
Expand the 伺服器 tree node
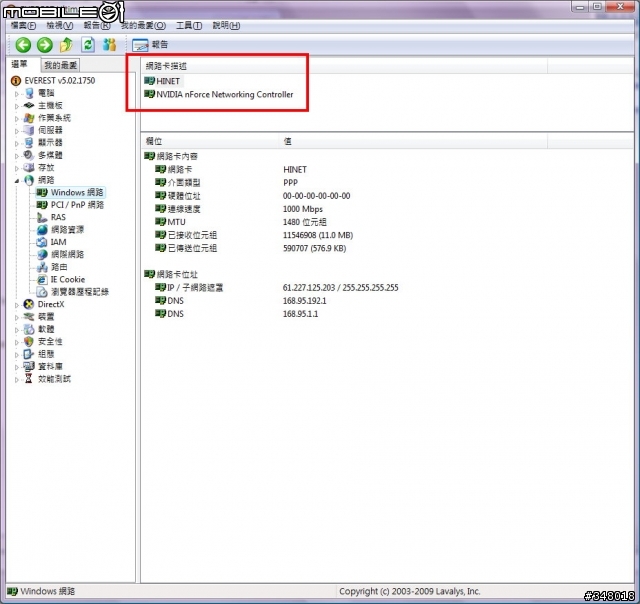(17, 131)
